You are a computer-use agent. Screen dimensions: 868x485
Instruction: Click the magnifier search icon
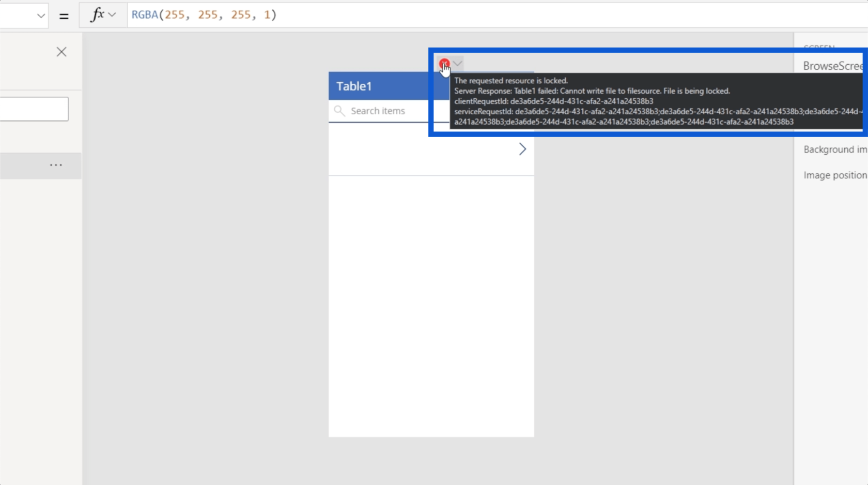(x=339, y=111)
